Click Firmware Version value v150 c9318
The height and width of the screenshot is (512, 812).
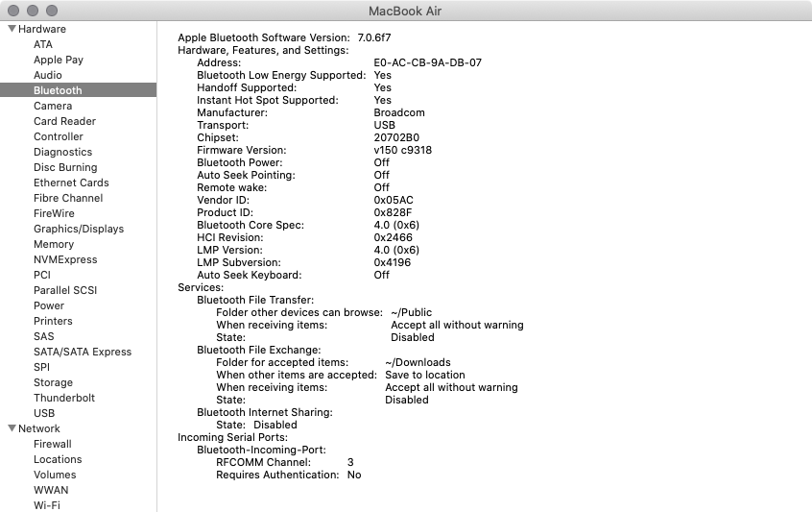tap(402, 150)
